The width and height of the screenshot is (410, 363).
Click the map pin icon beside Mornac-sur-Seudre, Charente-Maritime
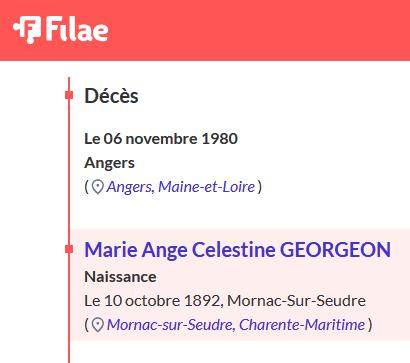pyautogui.click(x=98, y=325)
